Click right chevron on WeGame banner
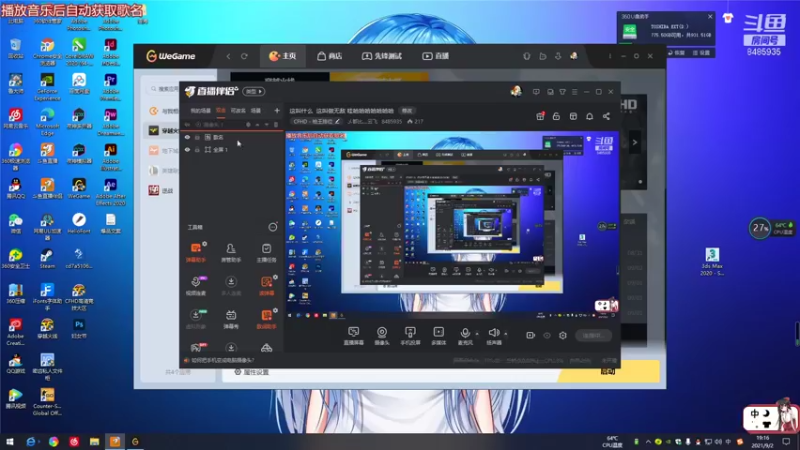This screenshot has width=800, height=450. tap(635, 142)
